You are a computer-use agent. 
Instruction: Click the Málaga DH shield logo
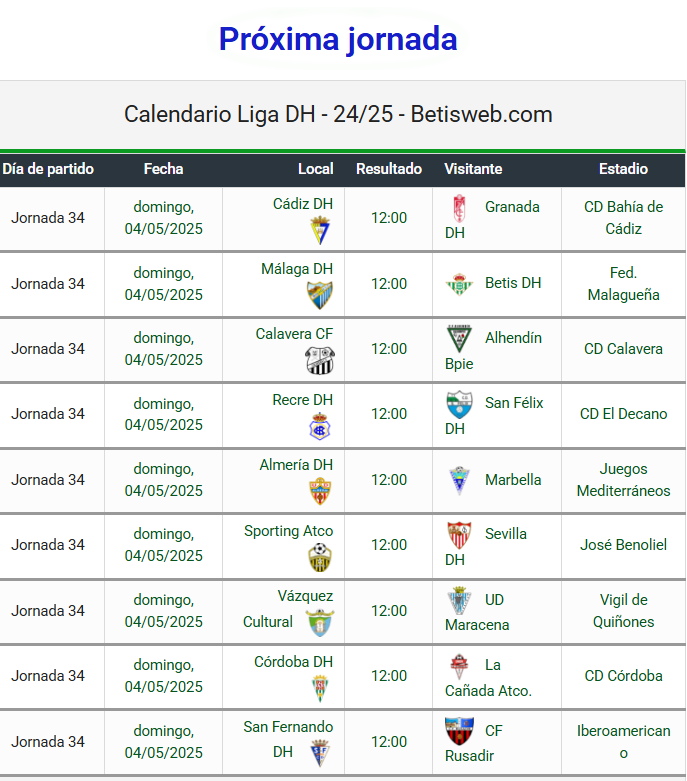320,295
